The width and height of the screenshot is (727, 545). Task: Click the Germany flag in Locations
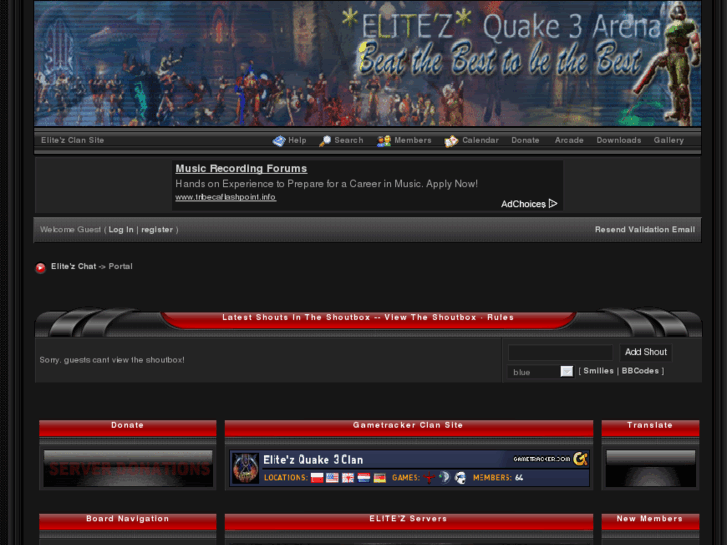coord(380,478)
